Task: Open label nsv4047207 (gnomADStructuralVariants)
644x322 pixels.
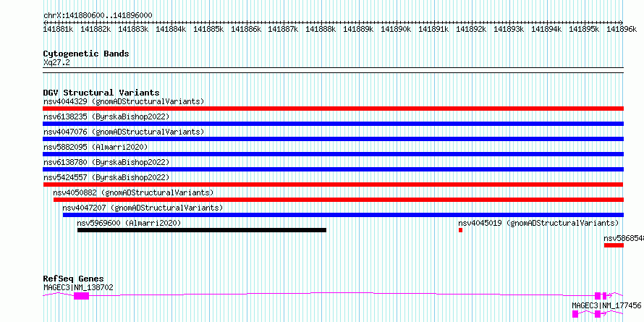Action: (x=143, y=208)
